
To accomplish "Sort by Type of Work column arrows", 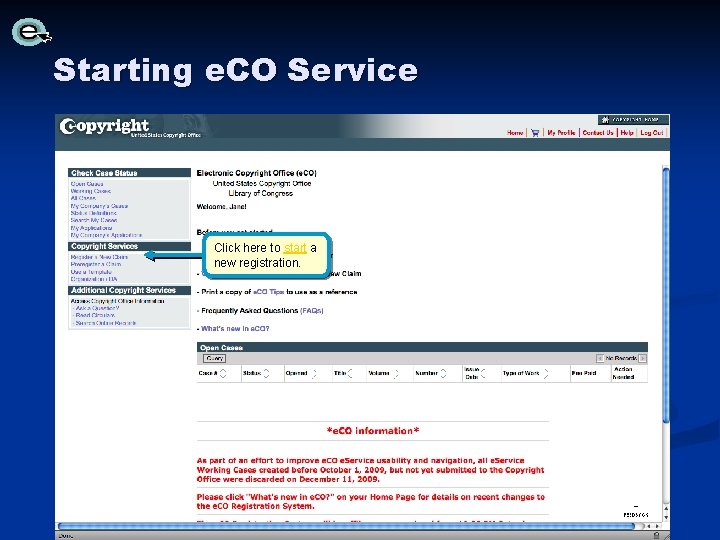I will tap(546, 373).
